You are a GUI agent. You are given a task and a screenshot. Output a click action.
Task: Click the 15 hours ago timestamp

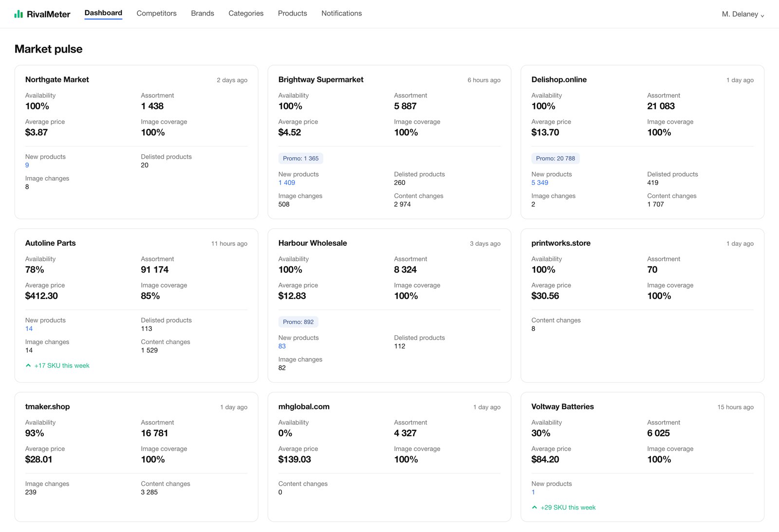click(x=736, y=407)
